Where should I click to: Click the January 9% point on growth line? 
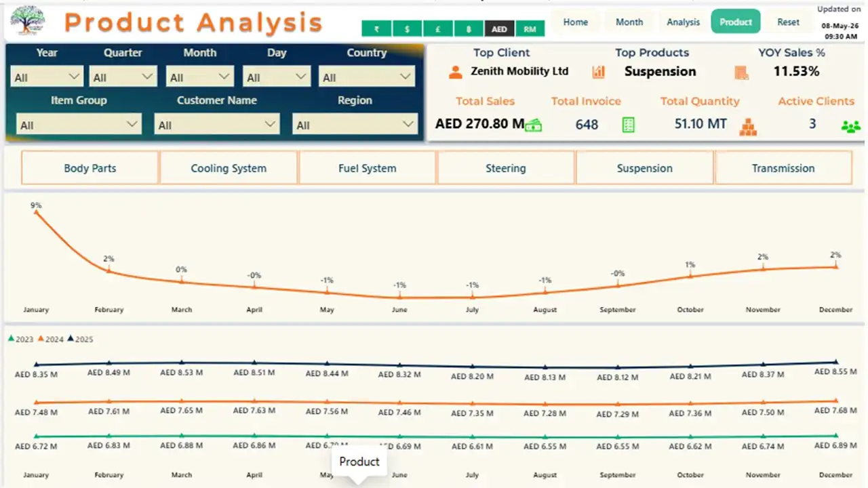[36, 212]
